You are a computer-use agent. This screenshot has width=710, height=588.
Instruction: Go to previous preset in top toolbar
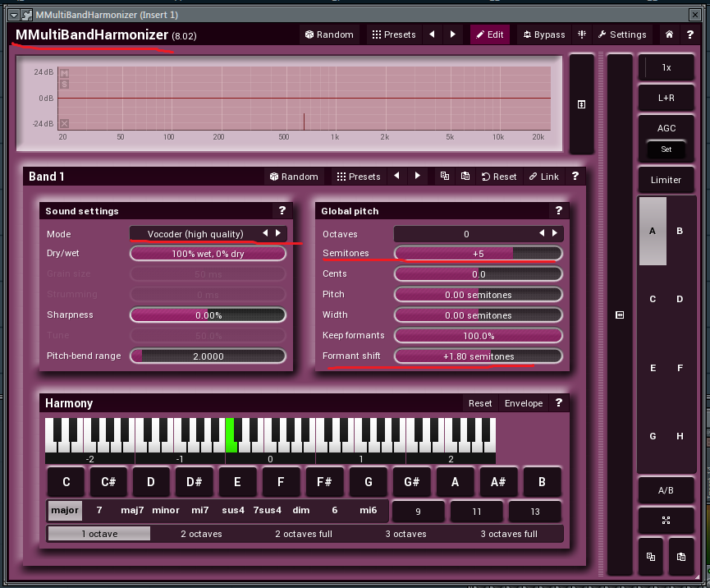coord(432,34)
